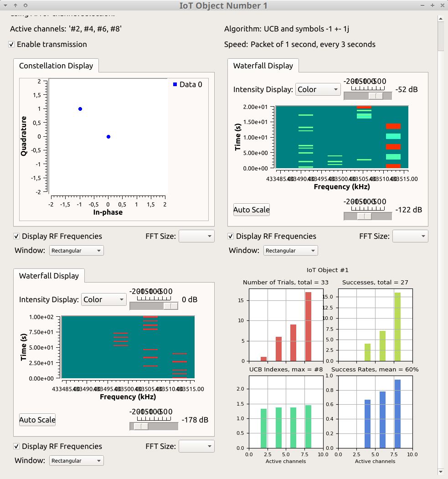Click the 0 dB intensity slider handle

coord(171,306)
